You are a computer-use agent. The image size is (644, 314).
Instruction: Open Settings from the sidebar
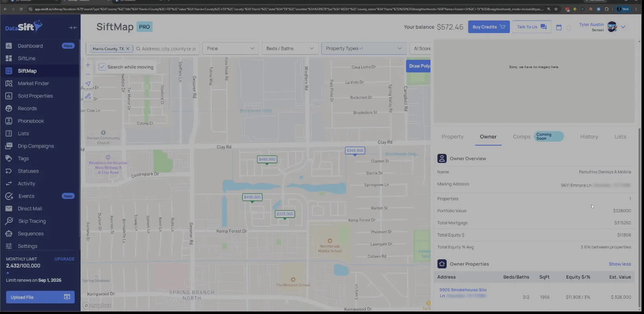click(x=27, y=246)
